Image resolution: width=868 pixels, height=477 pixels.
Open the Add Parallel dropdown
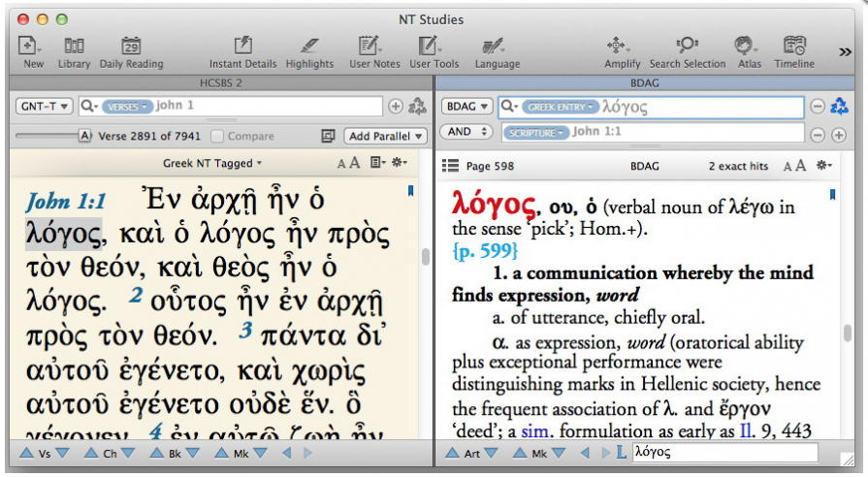(387, 137)
